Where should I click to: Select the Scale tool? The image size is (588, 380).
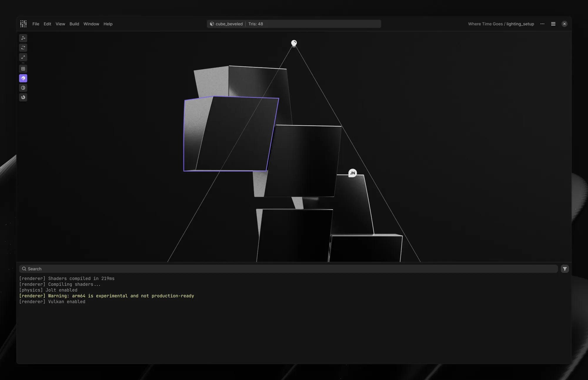click(x=23, y=57)
